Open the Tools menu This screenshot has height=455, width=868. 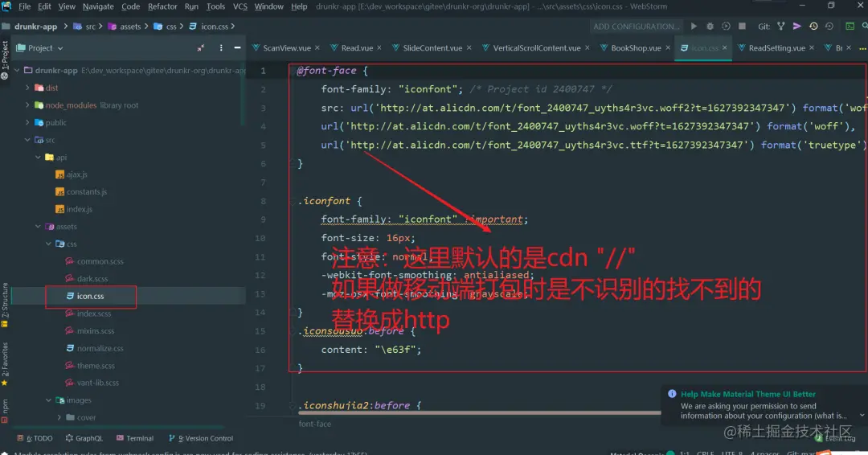215,6
